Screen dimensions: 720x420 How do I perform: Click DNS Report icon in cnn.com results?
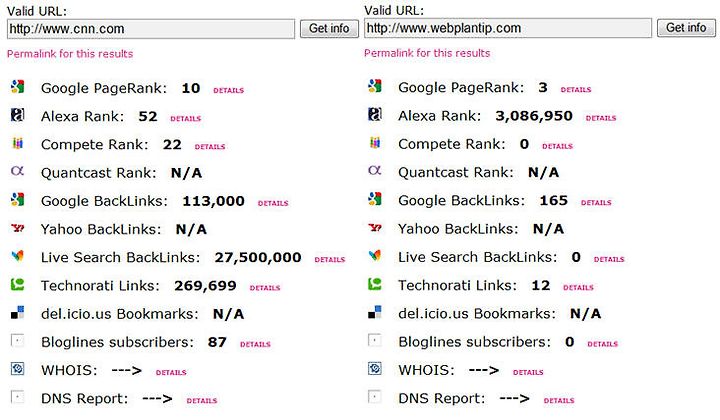click(x=17, y=397)
